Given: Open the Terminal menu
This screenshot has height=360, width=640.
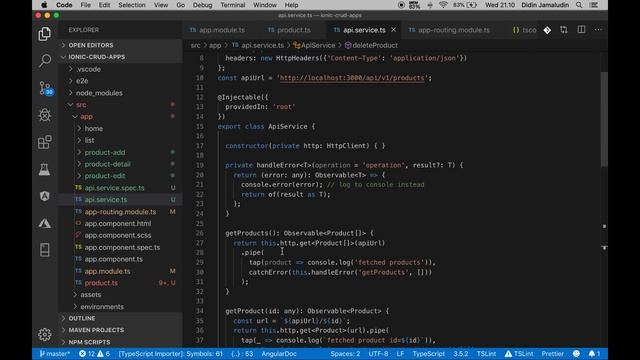Looking at the screenshot, I should [232, 5].
